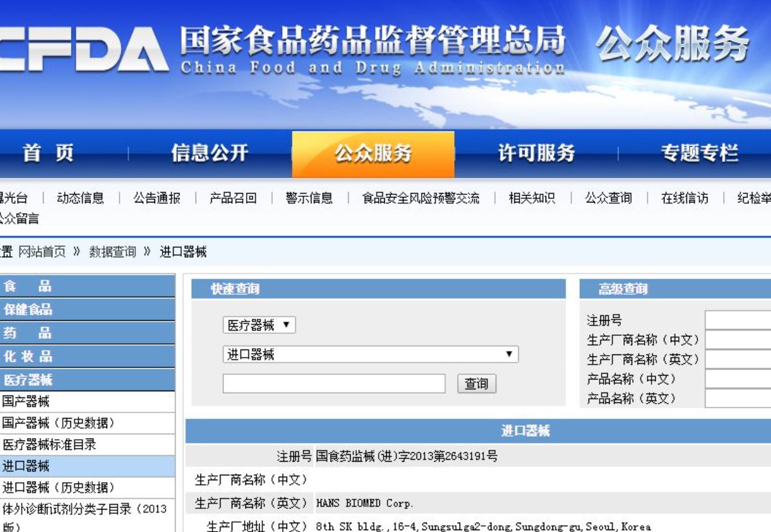Select the 化妆品 category
This screenshot has height=532, width=771.
pos(28,357)
